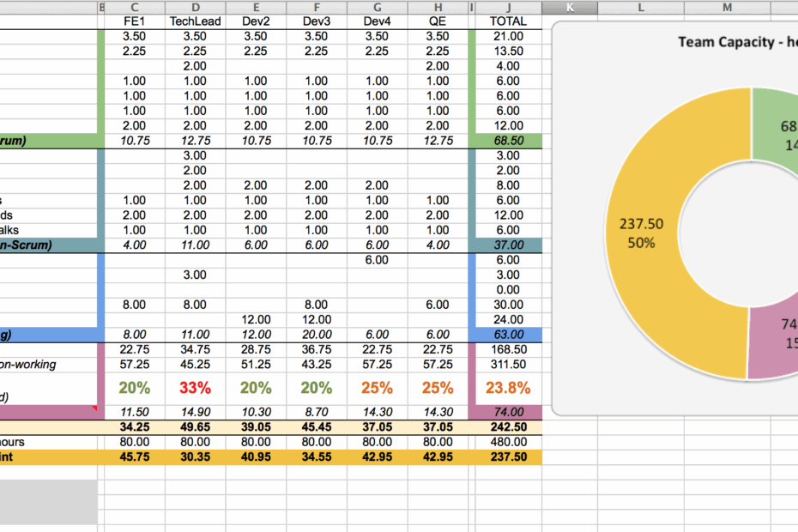Select column D header

(196, 7)
